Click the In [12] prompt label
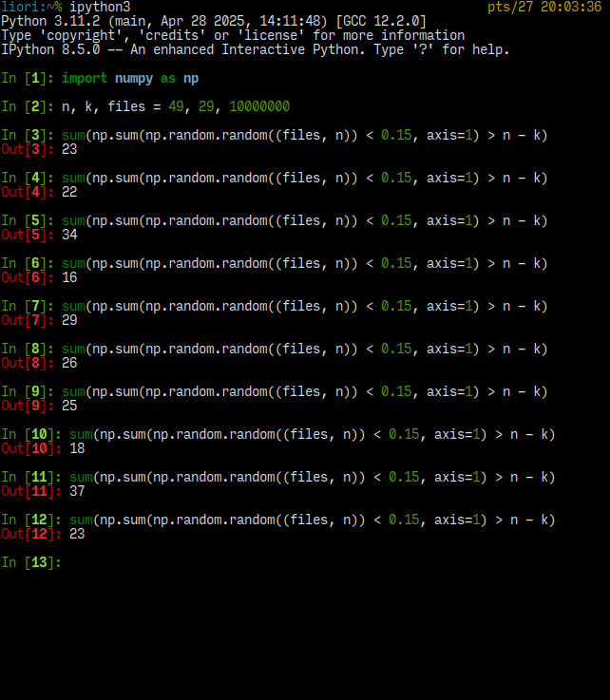 click(31, 520)
